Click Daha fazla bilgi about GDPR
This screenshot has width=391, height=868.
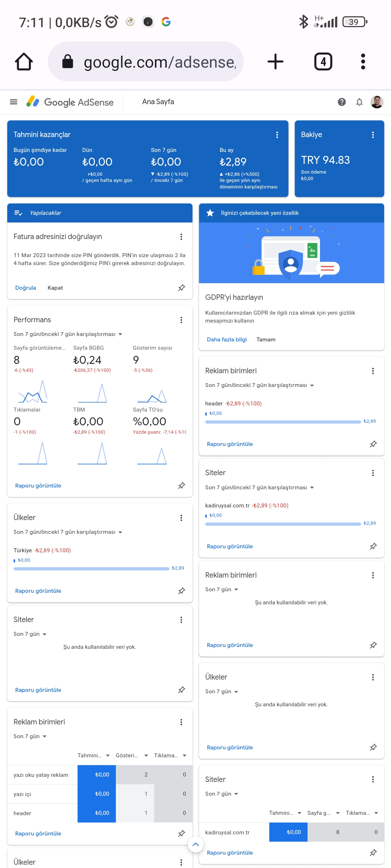tap(227, 340)
